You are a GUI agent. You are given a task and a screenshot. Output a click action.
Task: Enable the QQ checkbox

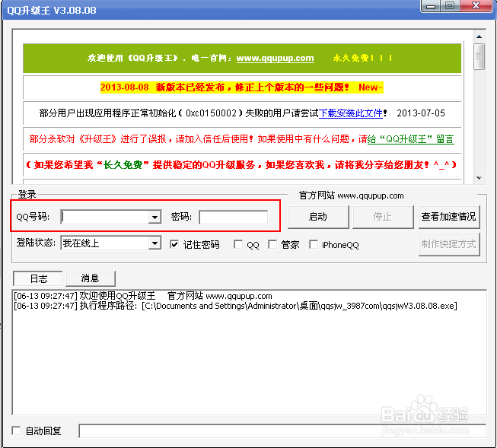(x=238, y=244)
